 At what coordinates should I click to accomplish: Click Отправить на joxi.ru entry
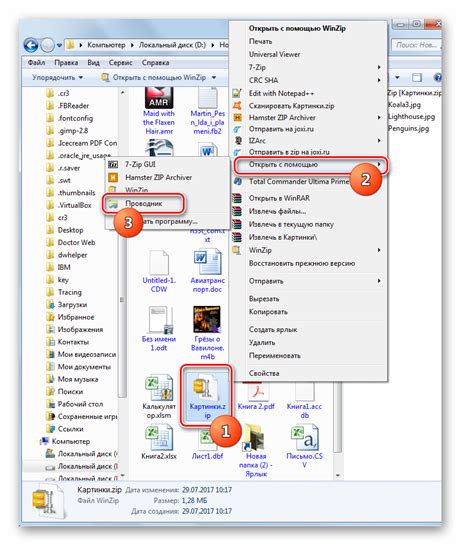click(281, 129)
